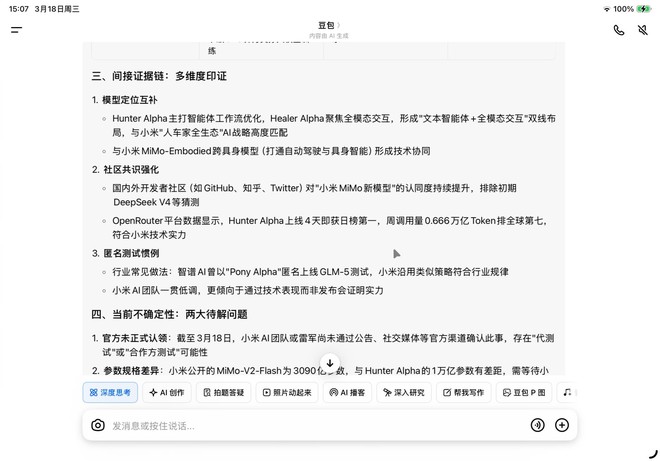660x461 pixels.
Task: Select the 豆包 P 图 chip
Action: coord(524,392)
